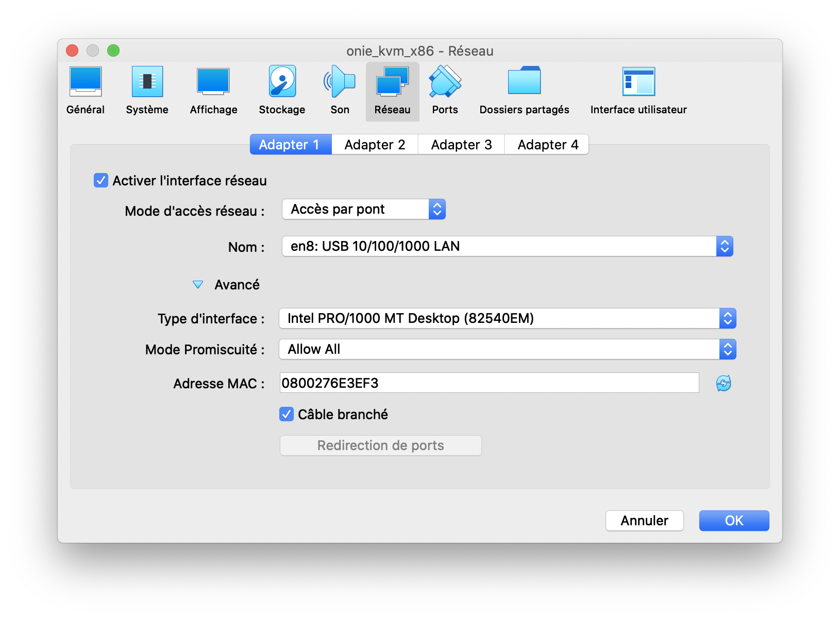
Task: Switch to the Adapter 2 tab
Action: click(x=375, y=145)
